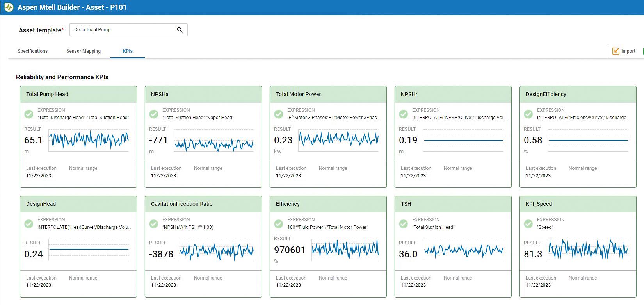644x305 pixels.
Task: Open the DesignEfficiency flat trend chart
Action: [x=588, y=140]
